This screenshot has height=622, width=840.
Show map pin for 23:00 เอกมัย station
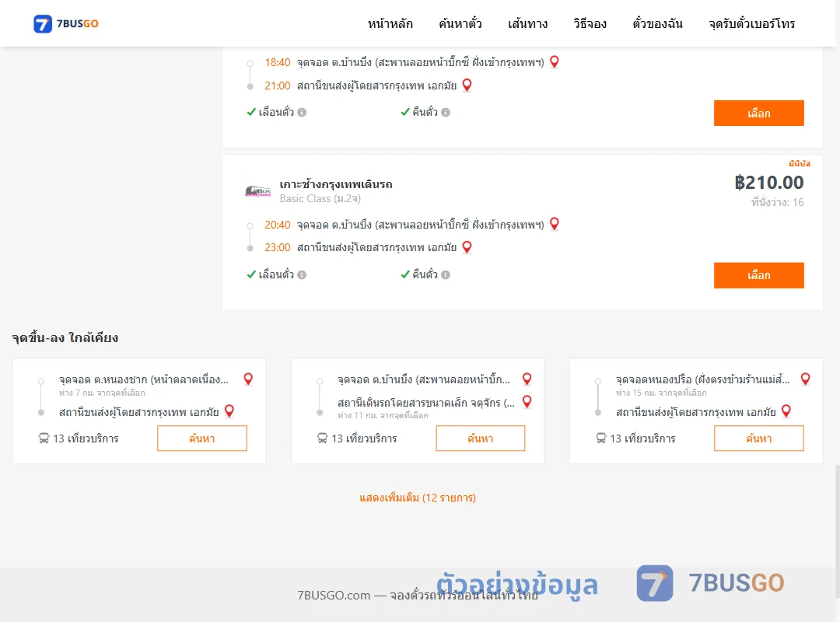(467, 247)
